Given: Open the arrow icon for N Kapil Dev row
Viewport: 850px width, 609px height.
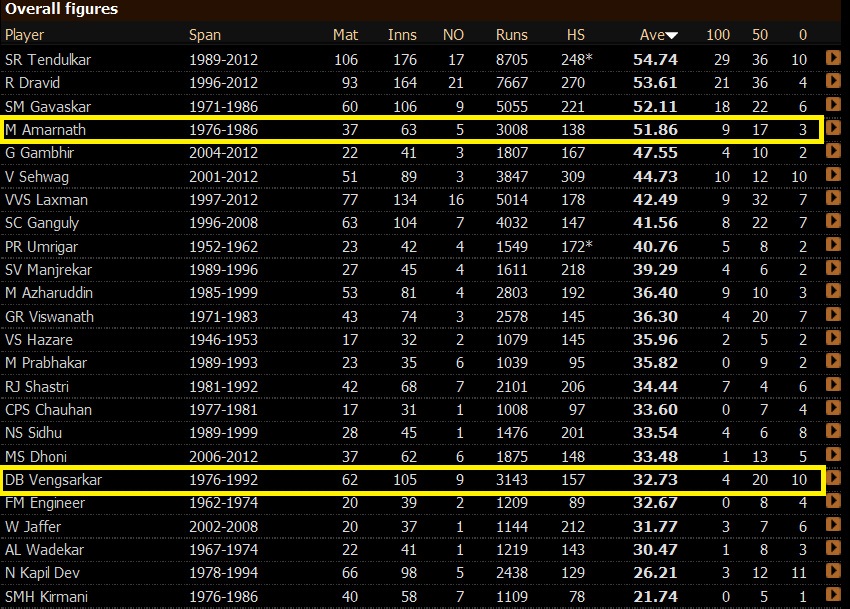Looking at the screenshot, I should coord(833,570).
